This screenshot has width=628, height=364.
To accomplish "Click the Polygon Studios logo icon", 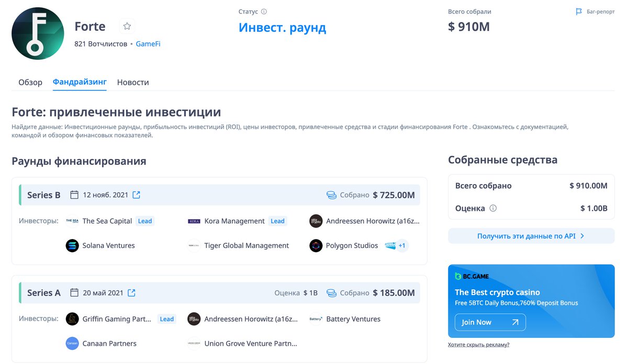I will point(316,245).
